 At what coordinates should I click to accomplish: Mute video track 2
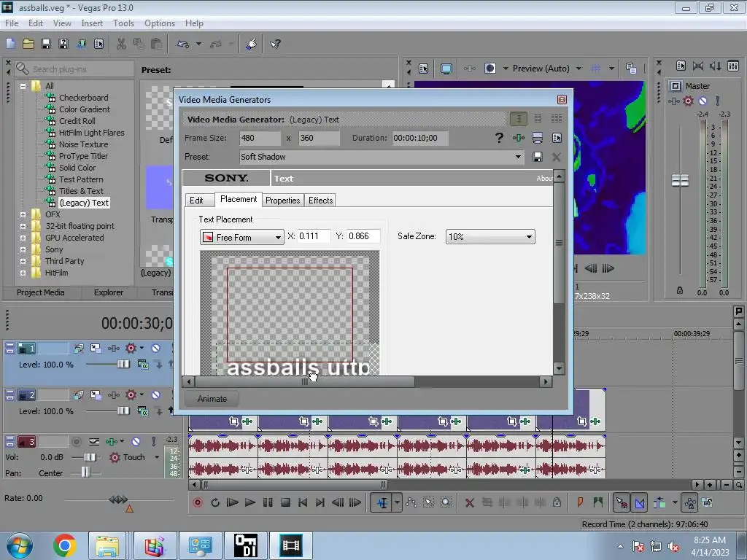155,395
